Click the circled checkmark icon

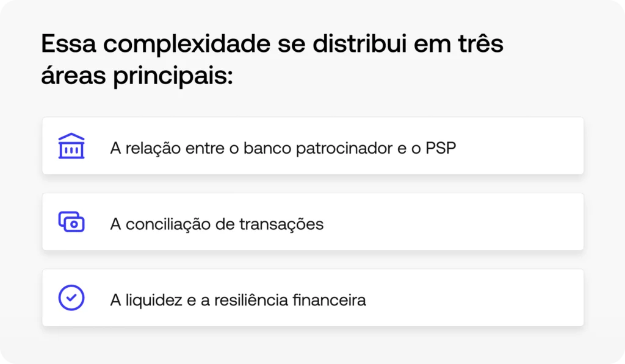[x=71, y=298]
